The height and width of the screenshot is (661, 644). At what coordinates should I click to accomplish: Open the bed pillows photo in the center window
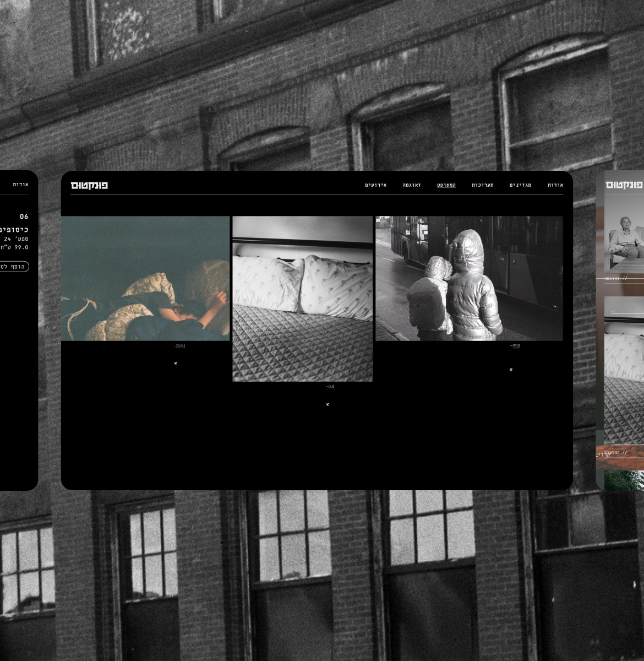pos(303,299)
